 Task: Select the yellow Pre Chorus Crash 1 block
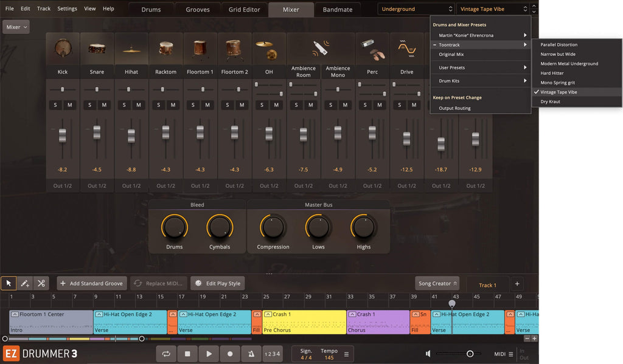pyautogui.click(x=304, y=322)
